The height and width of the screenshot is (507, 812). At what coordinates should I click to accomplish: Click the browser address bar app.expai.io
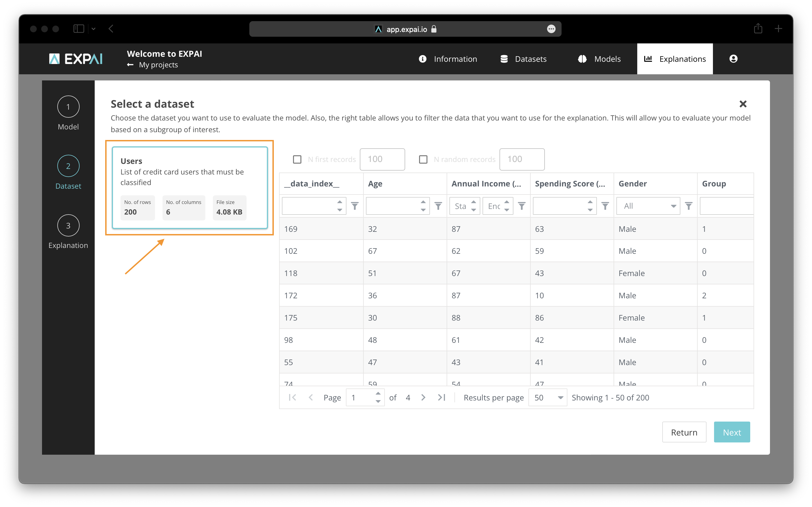(405, 29)
